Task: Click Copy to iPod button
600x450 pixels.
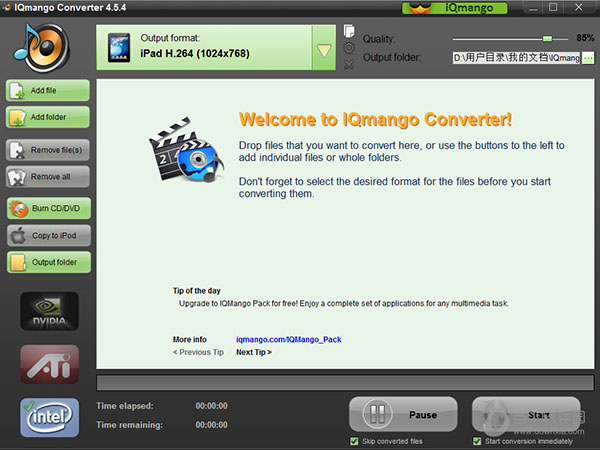Action: tap(49, 235)
